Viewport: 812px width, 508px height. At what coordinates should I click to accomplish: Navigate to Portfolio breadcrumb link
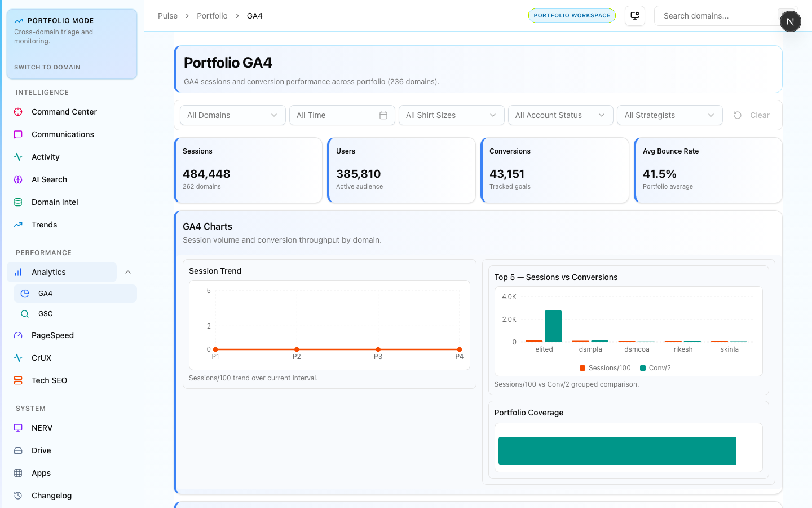click(x=212, y=16)
